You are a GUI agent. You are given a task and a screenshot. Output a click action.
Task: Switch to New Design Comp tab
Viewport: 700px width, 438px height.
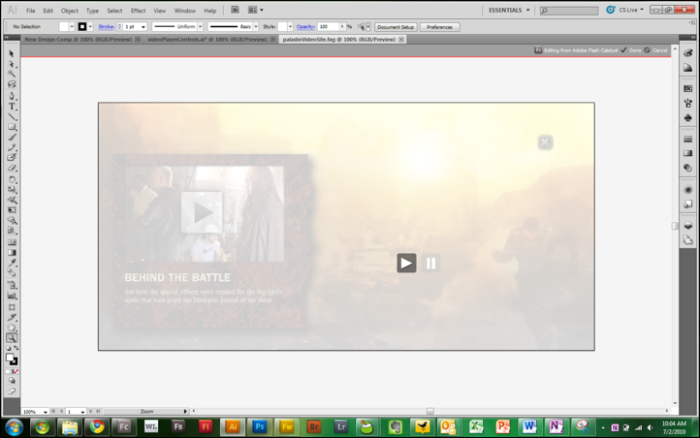point(78,39)
